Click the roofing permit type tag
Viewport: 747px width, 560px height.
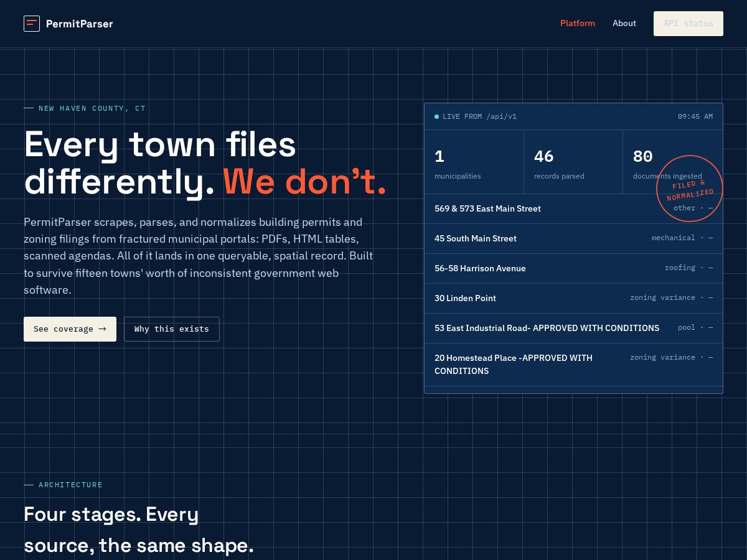coord(689,268)
